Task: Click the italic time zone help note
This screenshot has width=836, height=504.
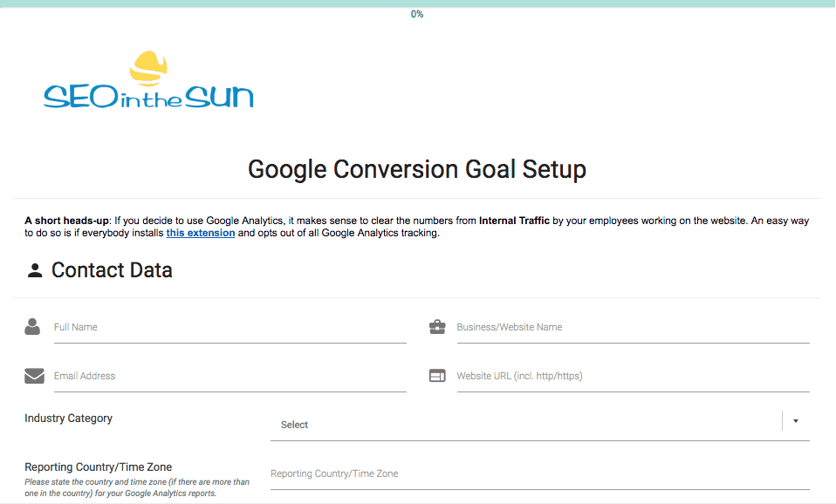Action: tap(137, 487)
